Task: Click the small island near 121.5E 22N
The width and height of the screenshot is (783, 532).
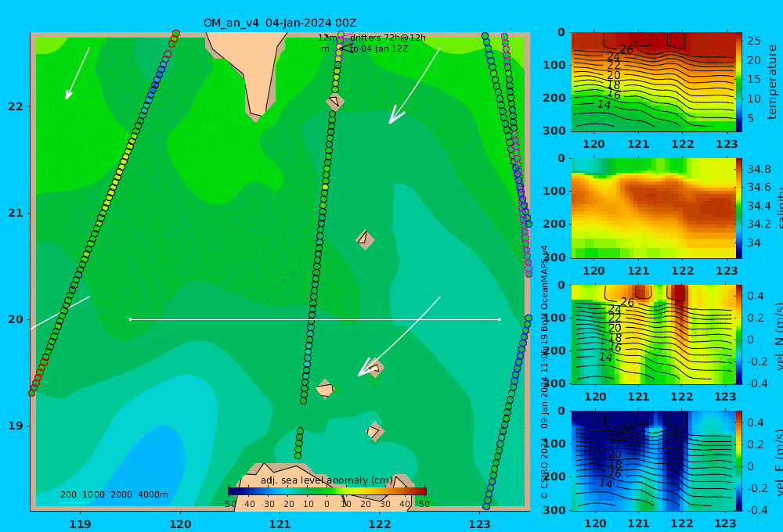Action: 335,101
